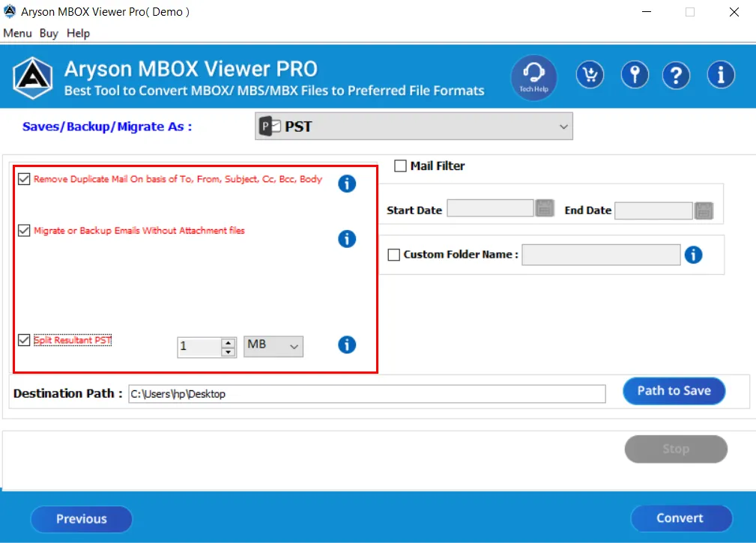756x543 pixels.
Task: Click the greyed-out Stop button
Action: click(x=676, y=449)
